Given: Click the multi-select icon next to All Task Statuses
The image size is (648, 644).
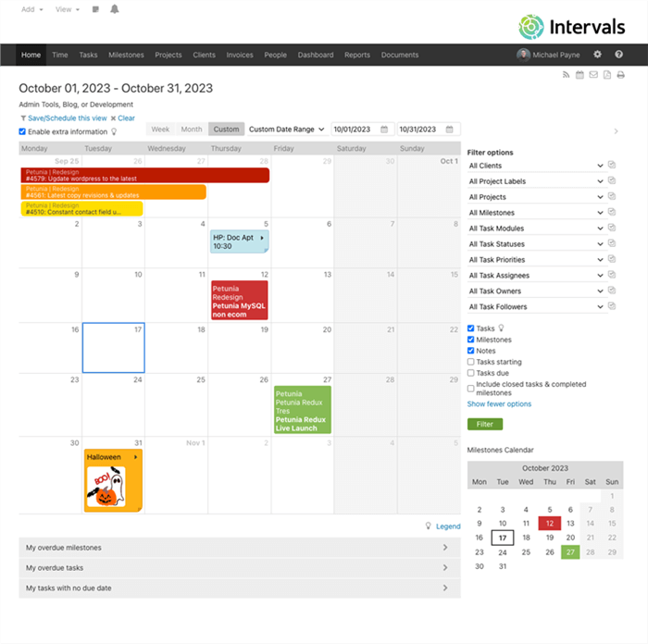Looking at the screenshot, I should (612, 243).
